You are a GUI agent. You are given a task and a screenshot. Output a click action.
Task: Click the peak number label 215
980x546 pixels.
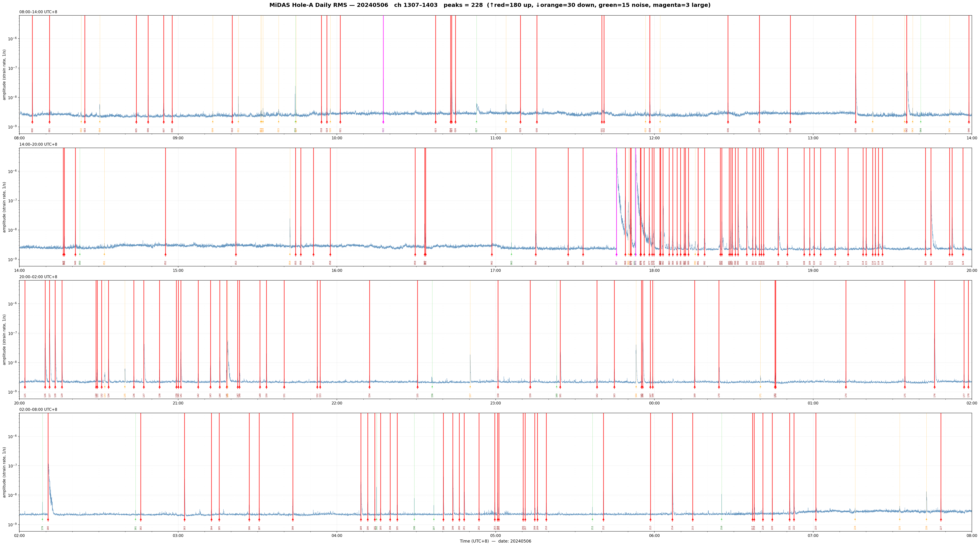click(x=693, y=528)
